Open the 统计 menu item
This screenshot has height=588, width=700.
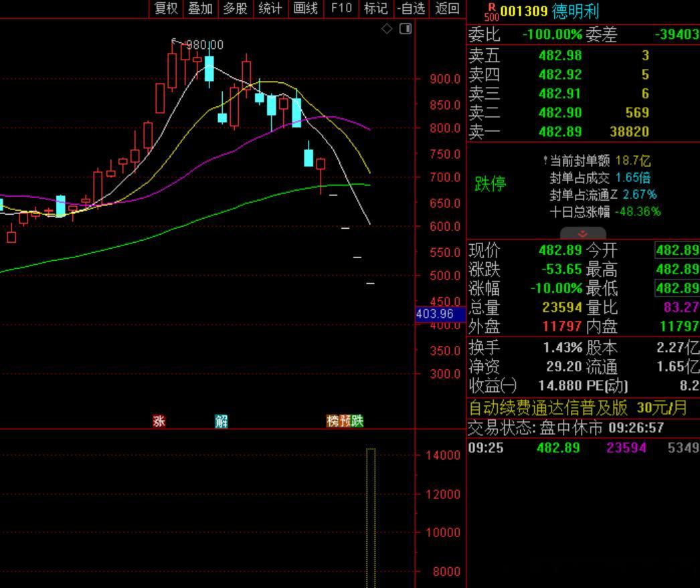[270, 9]
